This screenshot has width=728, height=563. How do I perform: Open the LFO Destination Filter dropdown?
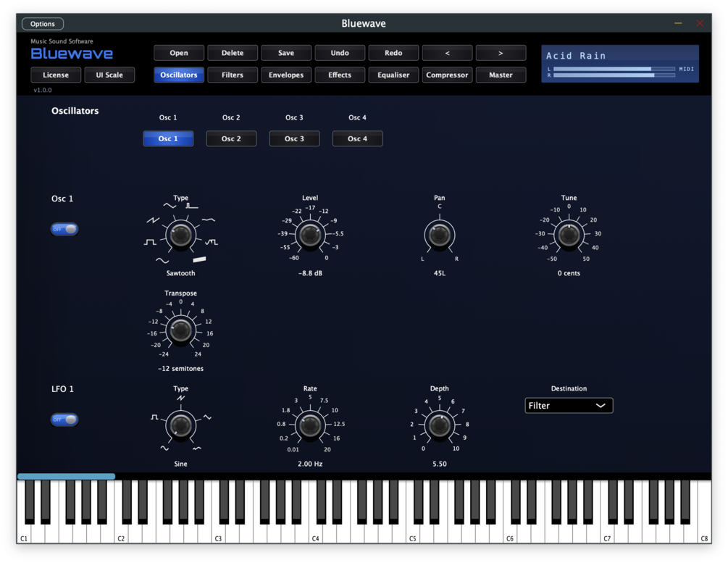(569, 406)
